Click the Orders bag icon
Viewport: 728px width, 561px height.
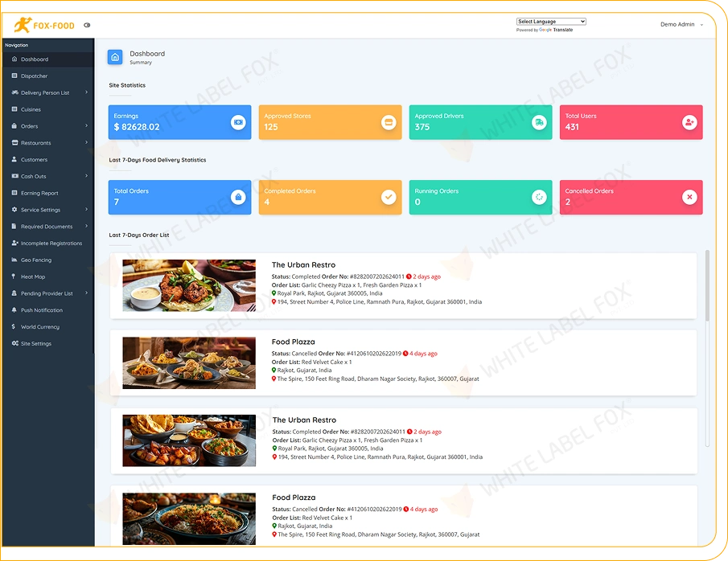14,125
